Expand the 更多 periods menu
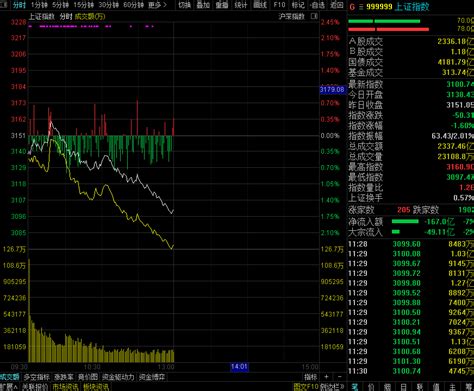The height and width of the screenshot is (391, 474). (157, 5)
